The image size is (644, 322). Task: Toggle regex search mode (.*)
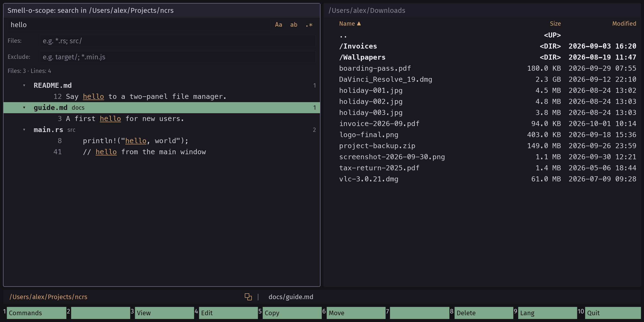click(309, 25)
